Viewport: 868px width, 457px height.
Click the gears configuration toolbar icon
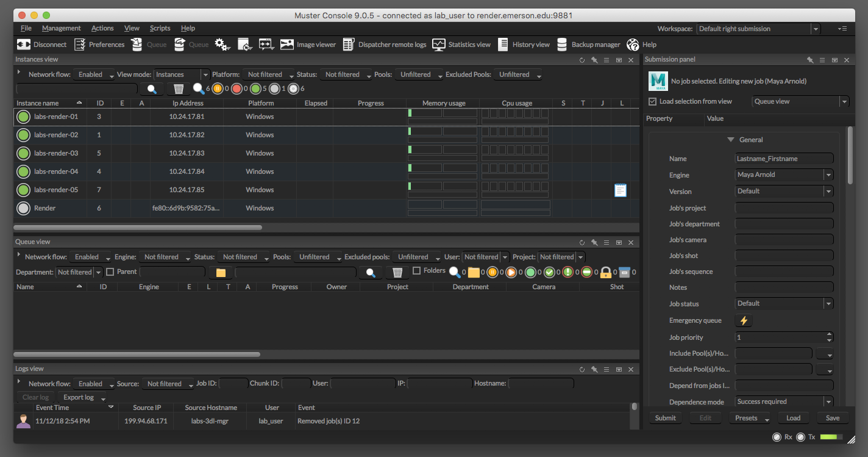pos(222,45)
